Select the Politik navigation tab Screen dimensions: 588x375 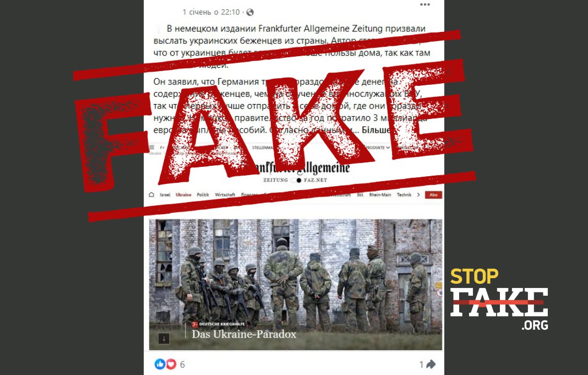[x=203, y=194]
